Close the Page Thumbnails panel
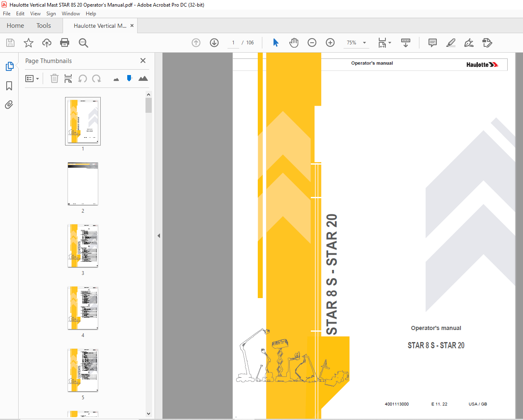 click(143, 61)
